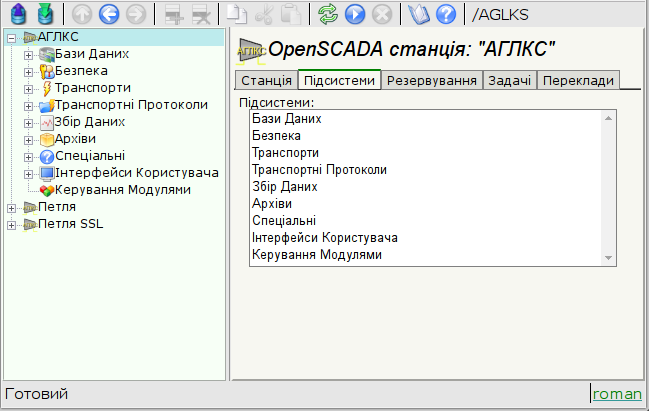This screenshot has height=411, width=649.
Task: Expand the Петля SSL station node
Action: pos(11,224)
